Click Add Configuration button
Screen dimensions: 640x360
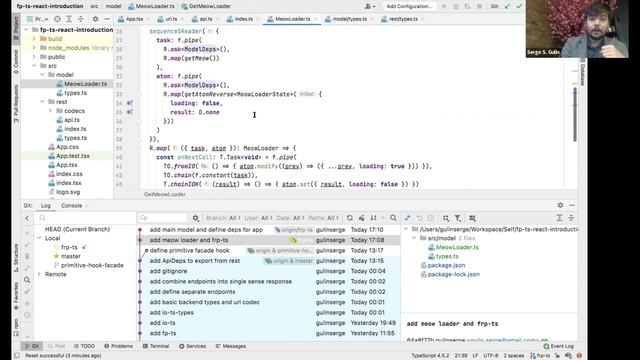click(x=409, y=6)
